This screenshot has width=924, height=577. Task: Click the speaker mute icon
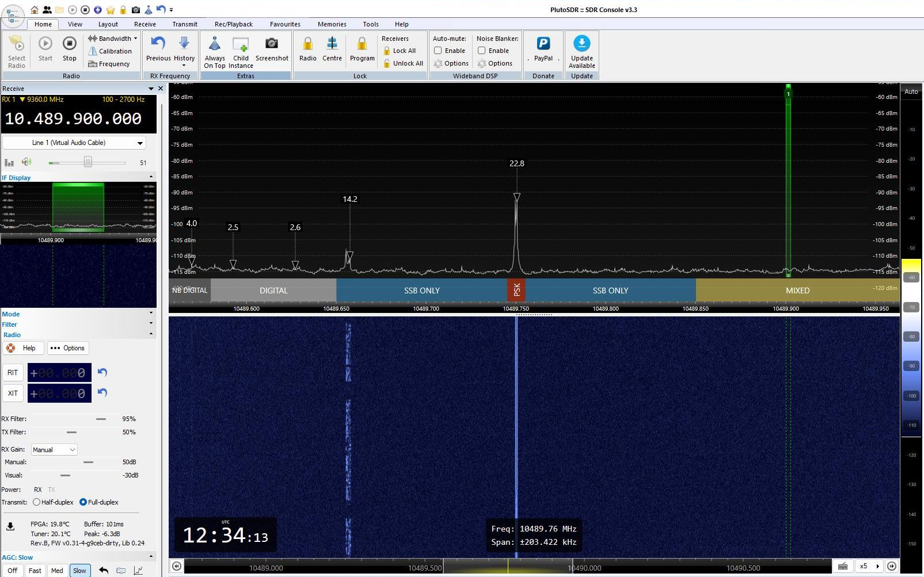point(26,162)
